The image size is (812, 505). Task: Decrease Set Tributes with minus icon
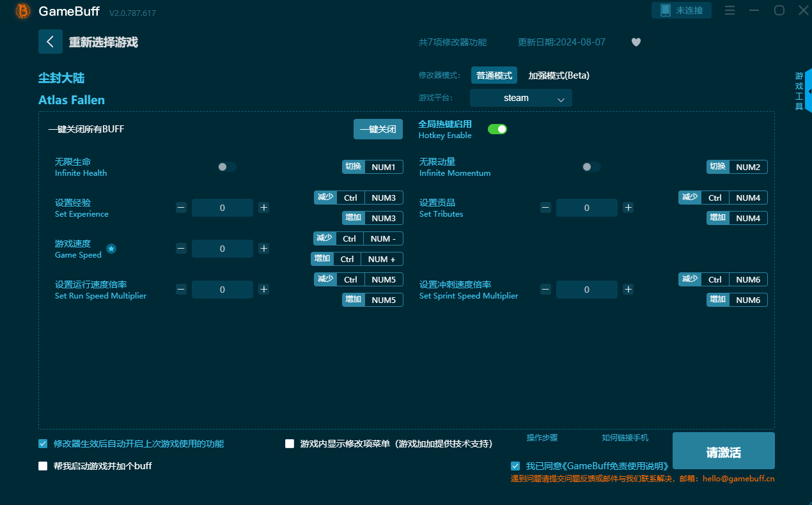point(546,208)
